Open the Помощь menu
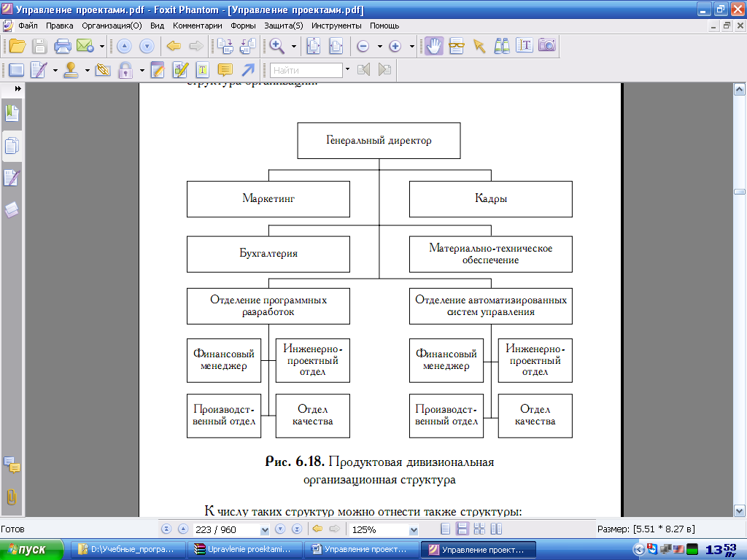 384,26
